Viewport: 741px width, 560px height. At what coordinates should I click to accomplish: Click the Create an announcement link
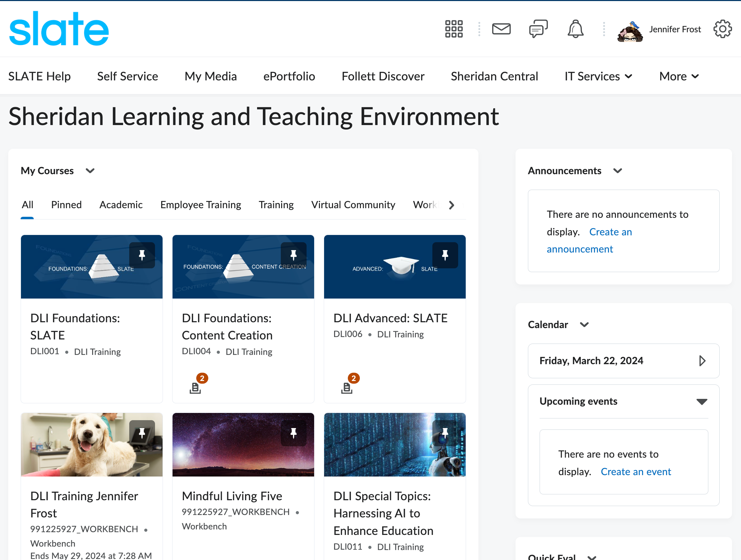coord(610,232)
